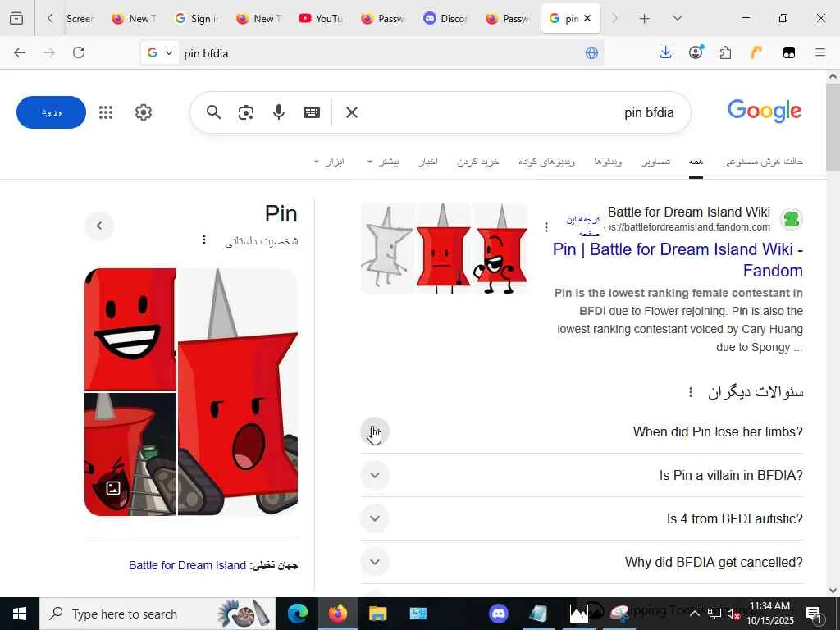Open the translate page icon in address bar
Image resolution: width=840 pixels, height=630 pixels.
591,52
